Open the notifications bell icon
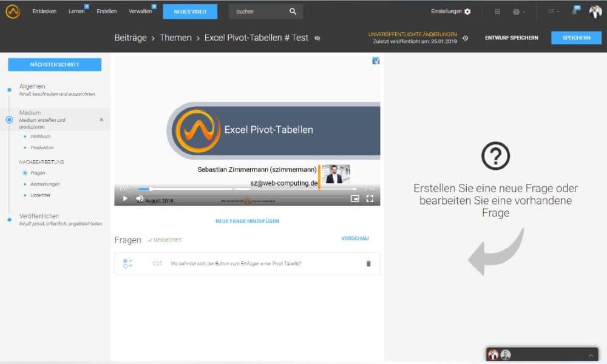607x364 pixels. tap(575, 11)
